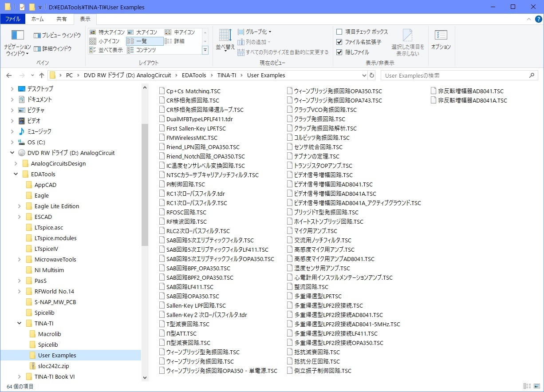Open the add-columns control (列の追加)
544x392 pixels.
pyautogui.click(x=254, y=42)
